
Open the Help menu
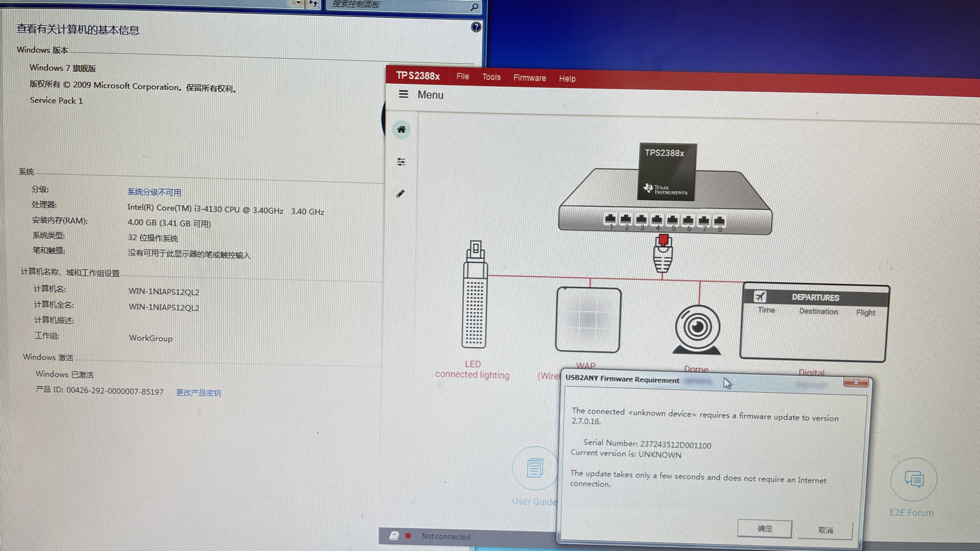567,79
